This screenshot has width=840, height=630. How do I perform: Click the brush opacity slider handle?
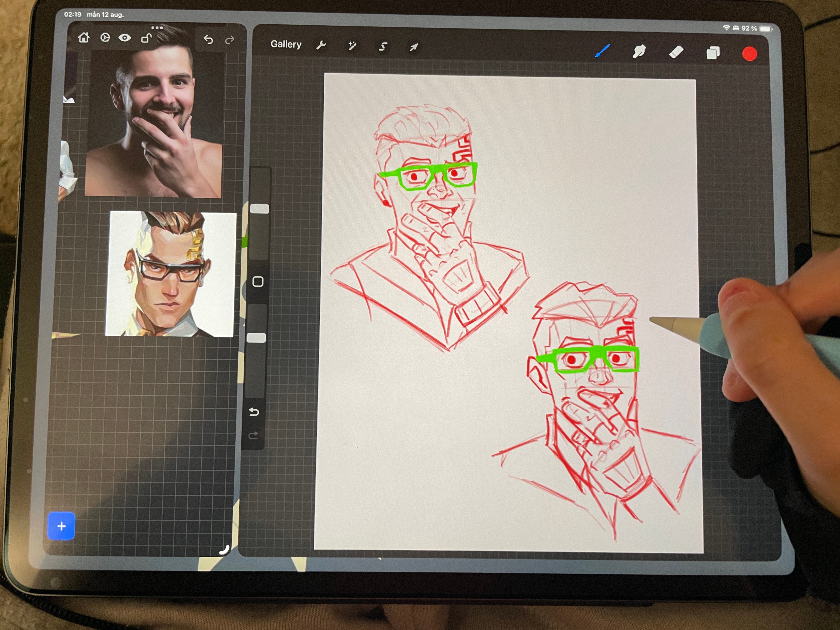[x=256, y=337]
